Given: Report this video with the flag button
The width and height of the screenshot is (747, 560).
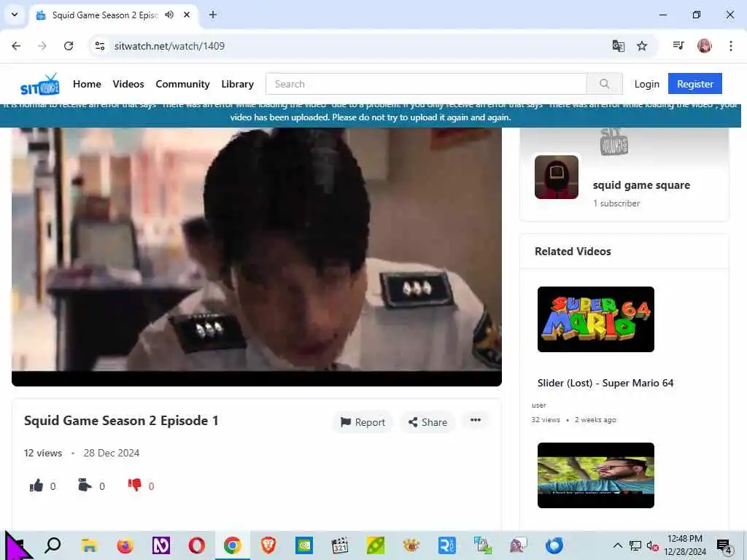Looking at the screenshot, I should pos(363,422).
